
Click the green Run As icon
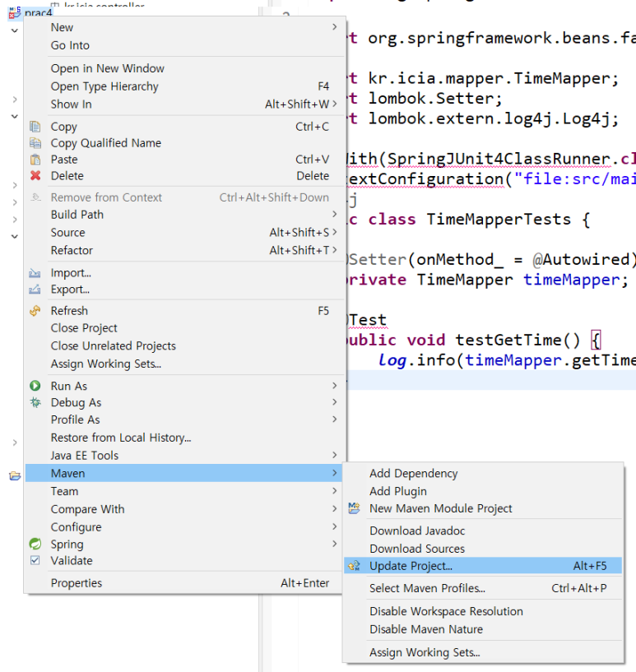[35, 386]
